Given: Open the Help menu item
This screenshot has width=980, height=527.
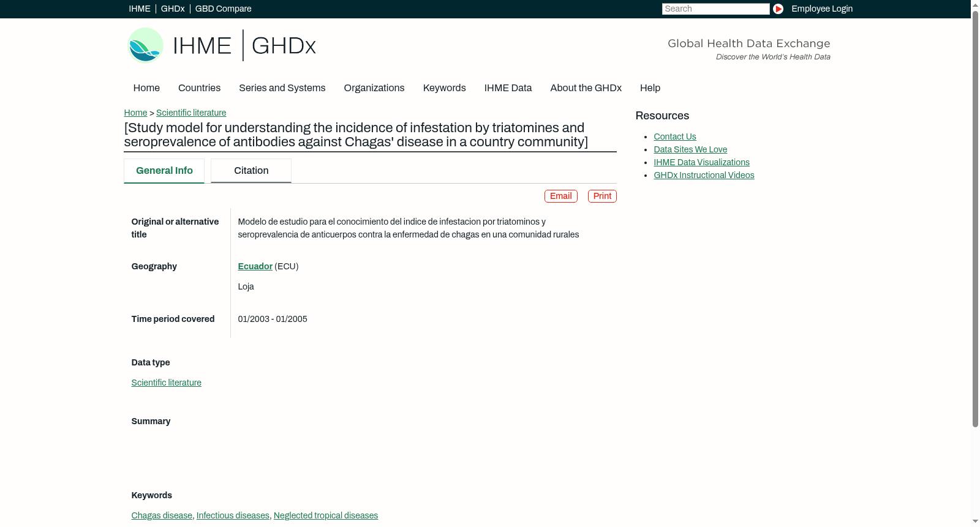Looking at the screenshot, I should 650,88.
